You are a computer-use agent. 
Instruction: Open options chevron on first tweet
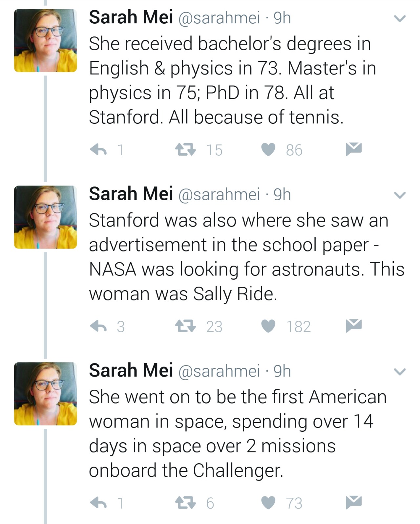pos(400,19)
